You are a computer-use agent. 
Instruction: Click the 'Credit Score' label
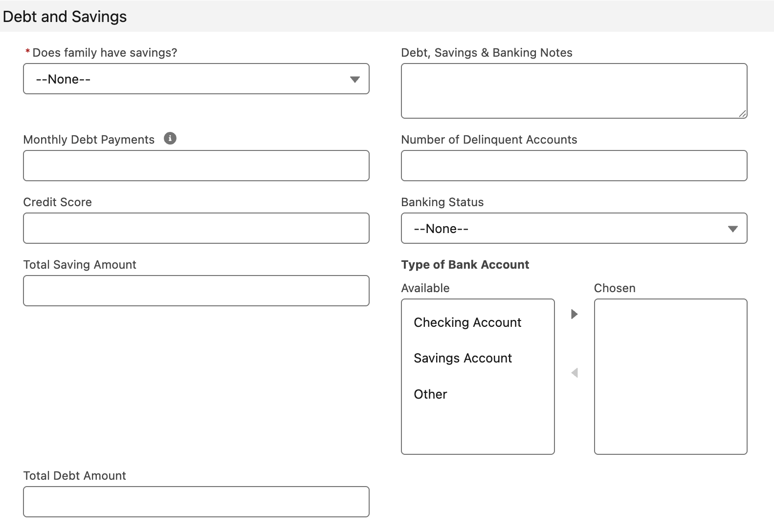(57, 202)
